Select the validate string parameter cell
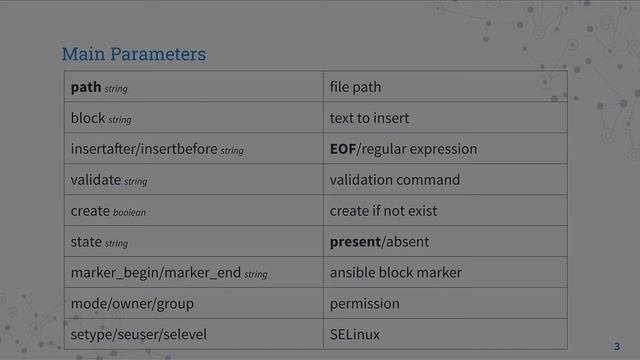The image size is (640, 360). click(194, 180)
